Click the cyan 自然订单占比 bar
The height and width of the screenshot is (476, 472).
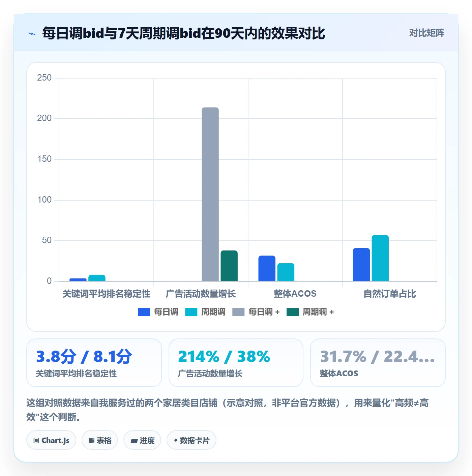380,258
